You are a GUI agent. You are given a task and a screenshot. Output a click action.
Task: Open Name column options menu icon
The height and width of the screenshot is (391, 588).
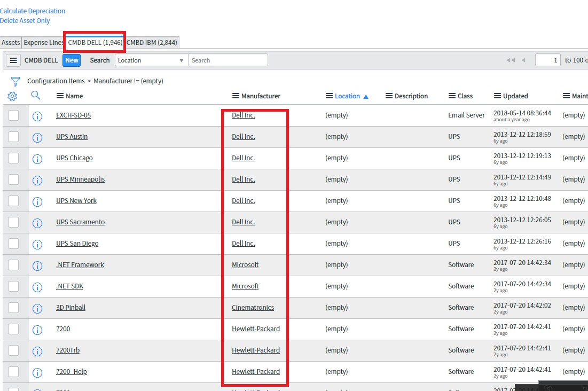point(60,96)
